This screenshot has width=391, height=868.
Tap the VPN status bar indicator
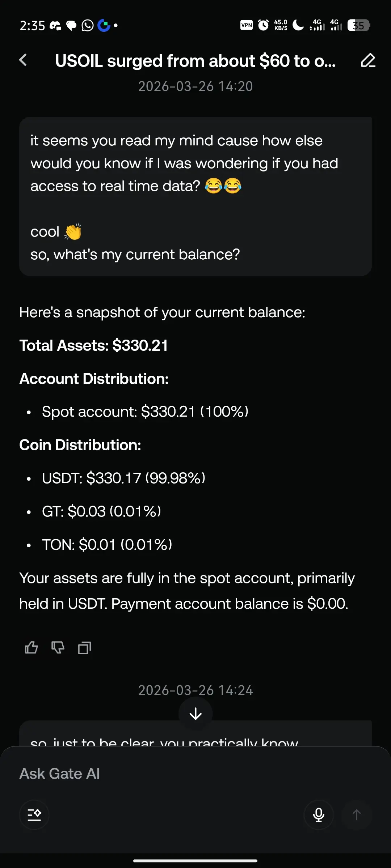point(247,25)
